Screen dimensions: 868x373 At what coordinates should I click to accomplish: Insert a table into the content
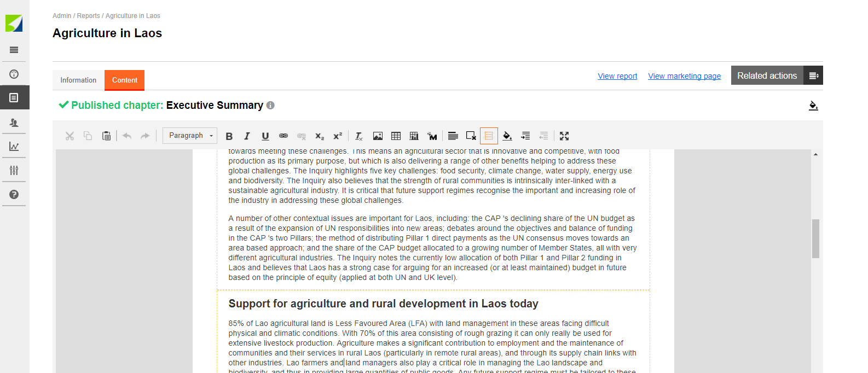click(396, 136)
